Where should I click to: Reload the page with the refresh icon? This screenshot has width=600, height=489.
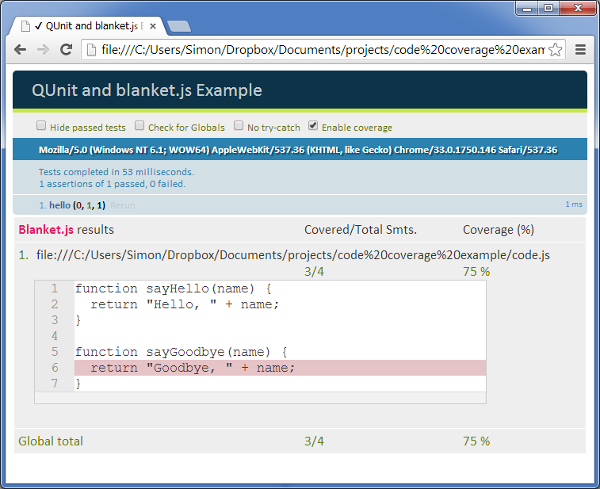66,49
